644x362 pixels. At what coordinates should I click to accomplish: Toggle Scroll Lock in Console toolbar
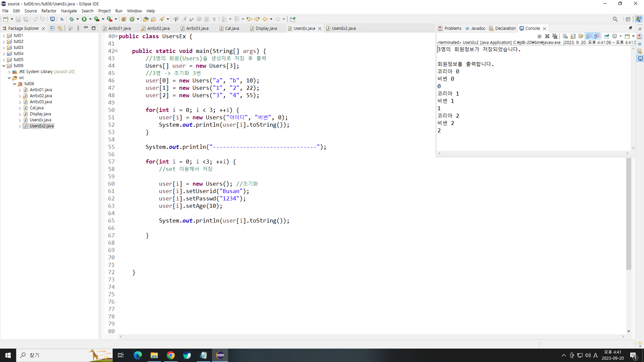coord(573,36)
